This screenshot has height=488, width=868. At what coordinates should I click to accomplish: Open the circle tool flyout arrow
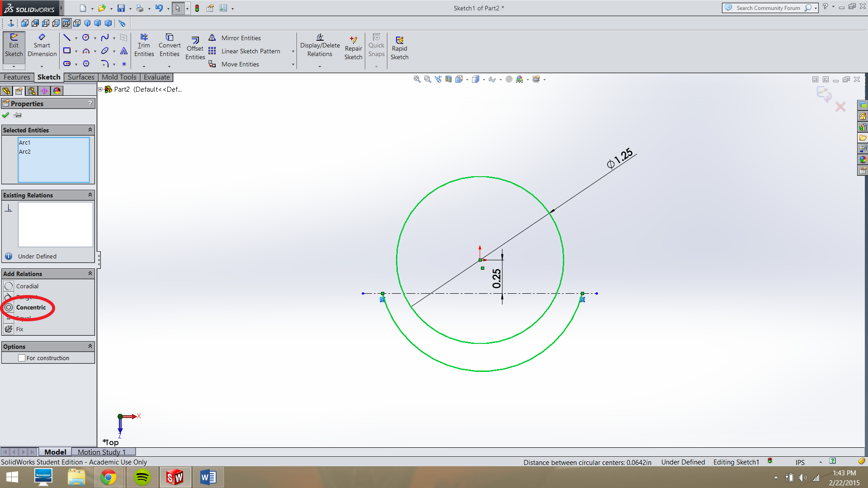pyautogui.click(x=95, y=38)
